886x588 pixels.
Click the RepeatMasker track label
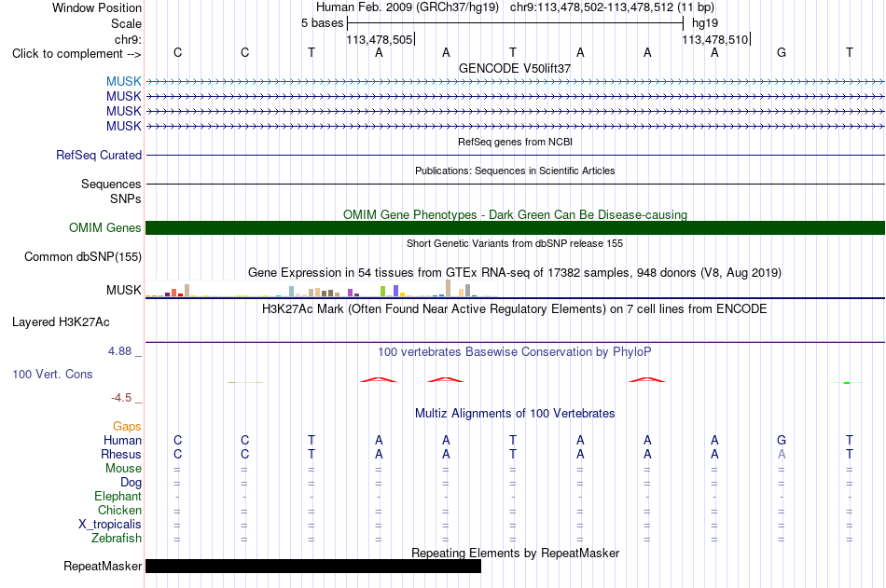click(x=103, y=566)
